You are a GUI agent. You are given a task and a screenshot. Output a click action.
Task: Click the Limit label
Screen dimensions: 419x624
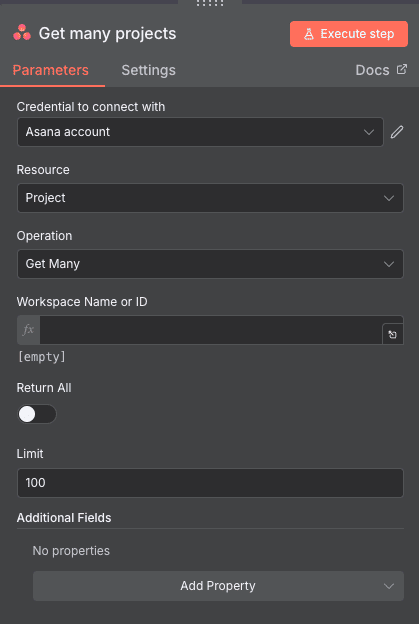(30, 454)
